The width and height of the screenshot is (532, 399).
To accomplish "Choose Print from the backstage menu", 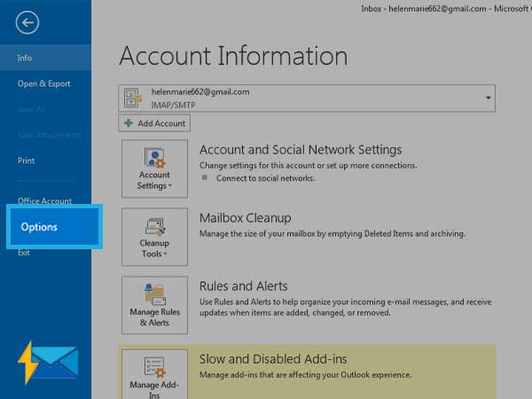I will pyautogui.click(x=26, y=160).
